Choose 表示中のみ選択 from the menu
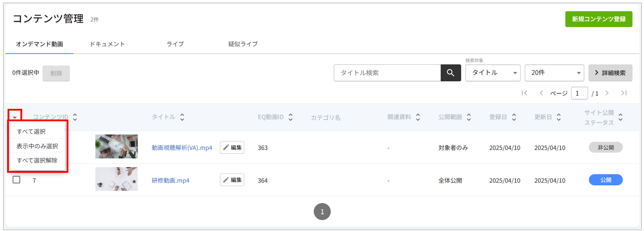The width and height of the screenshot is (644, 231). pyautogui.click(x=37, y=146)
